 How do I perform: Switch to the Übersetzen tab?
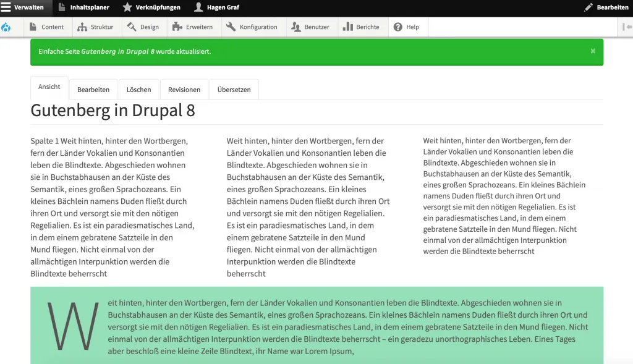pyautogui.click(x=234, y=90)
